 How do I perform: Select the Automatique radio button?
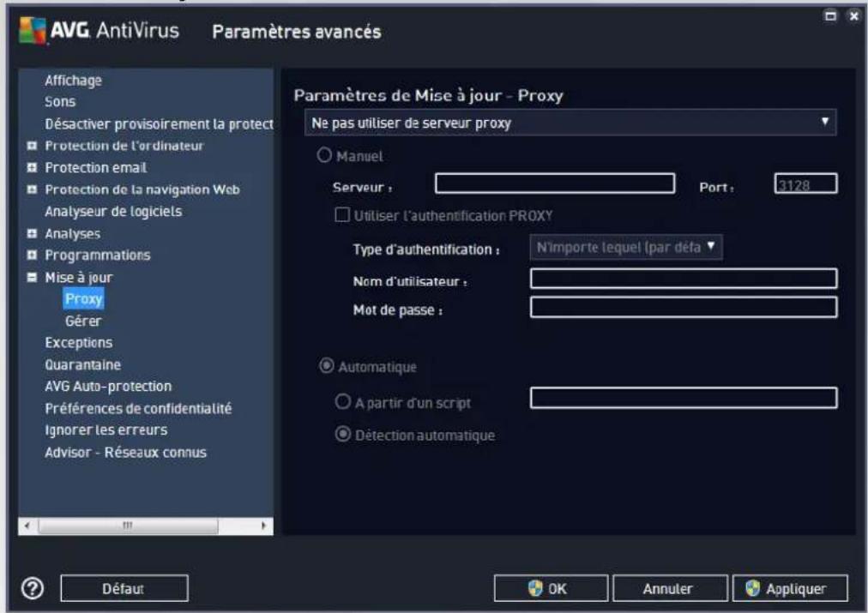click(x=327, y=366)
